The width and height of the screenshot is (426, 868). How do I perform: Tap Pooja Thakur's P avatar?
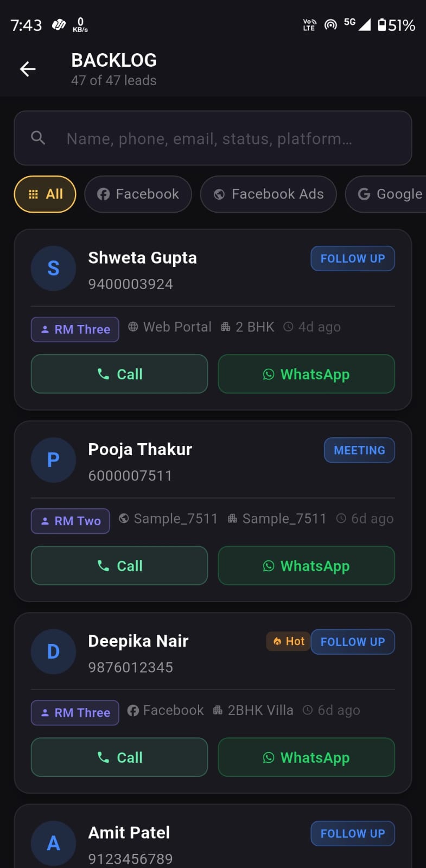[53, 460]
